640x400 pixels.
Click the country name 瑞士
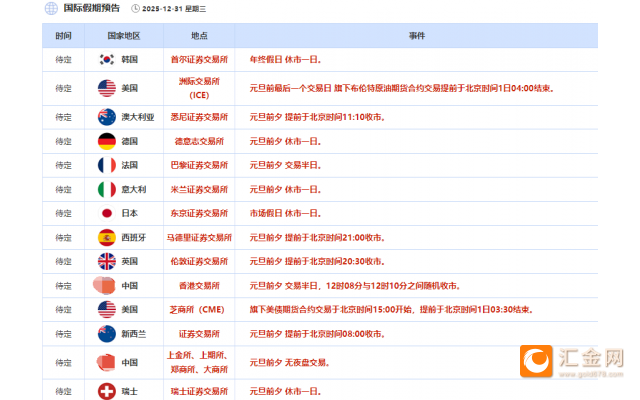coord(129,391)
